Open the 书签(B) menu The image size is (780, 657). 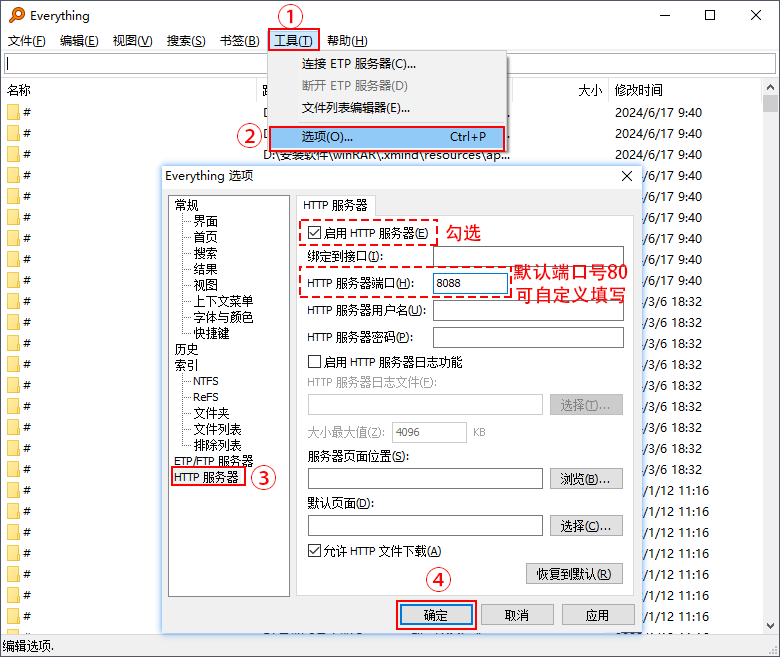pos(240,41)
